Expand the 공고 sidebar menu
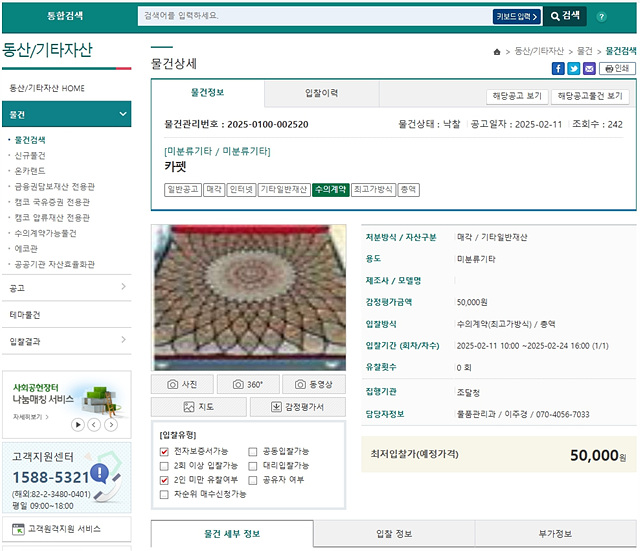 [67, 288]
